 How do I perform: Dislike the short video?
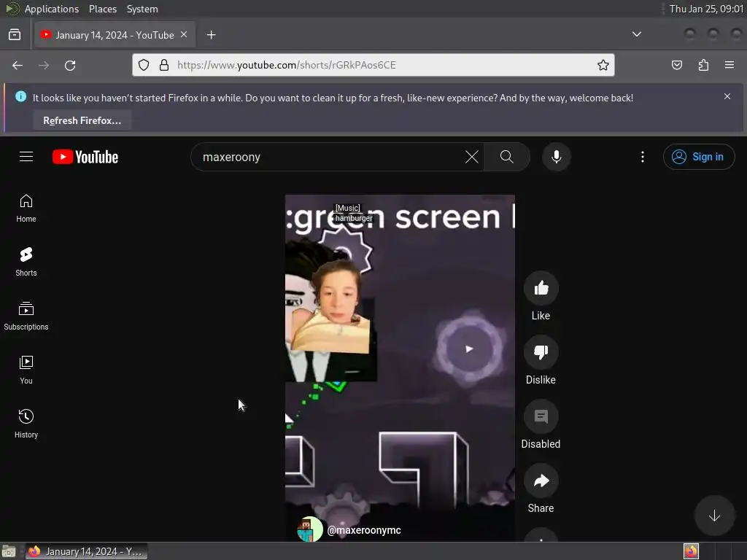(541, 352)
